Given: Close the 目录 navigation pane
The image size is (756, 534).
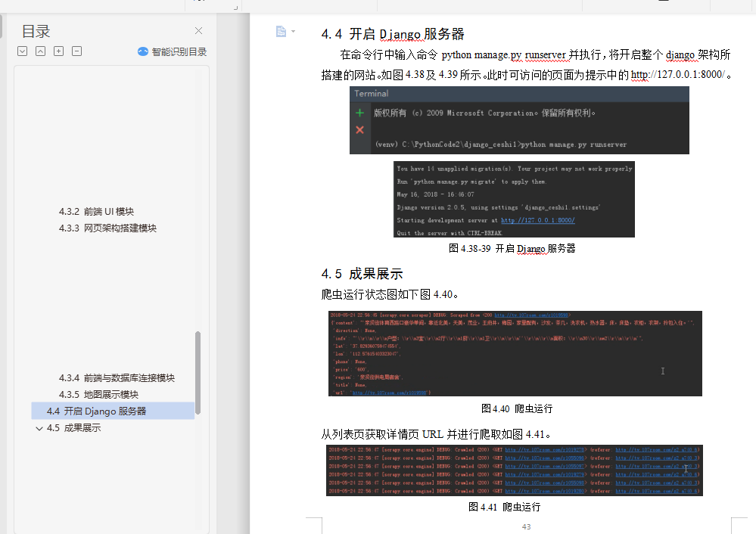Looking at the screenshot, I should [x=198, y=31].
